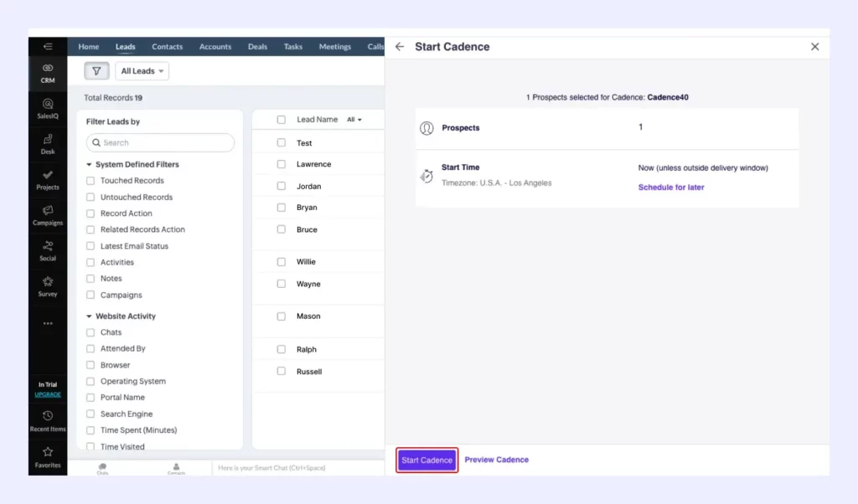Check the Touched Records filter
The height and width of the screenshot is (504, 858).
[x=90, y=180]
